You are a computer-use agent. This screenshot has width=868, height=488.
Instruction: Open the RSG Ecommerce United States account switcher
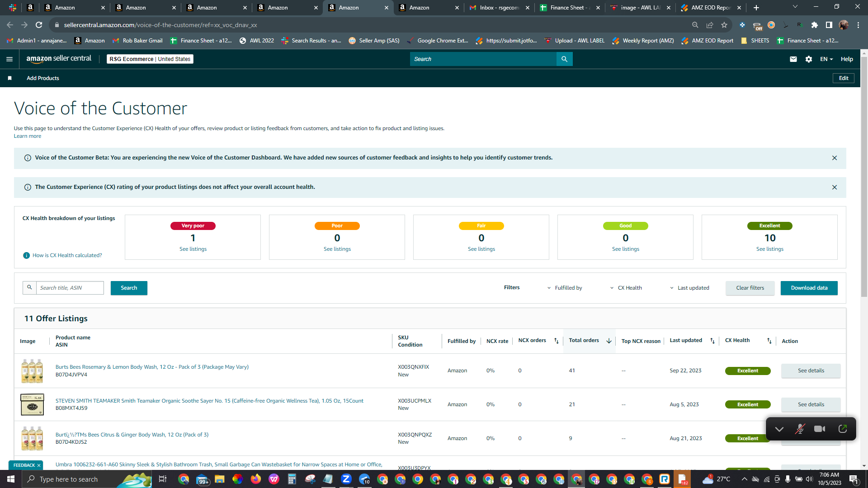click(150, 59)
